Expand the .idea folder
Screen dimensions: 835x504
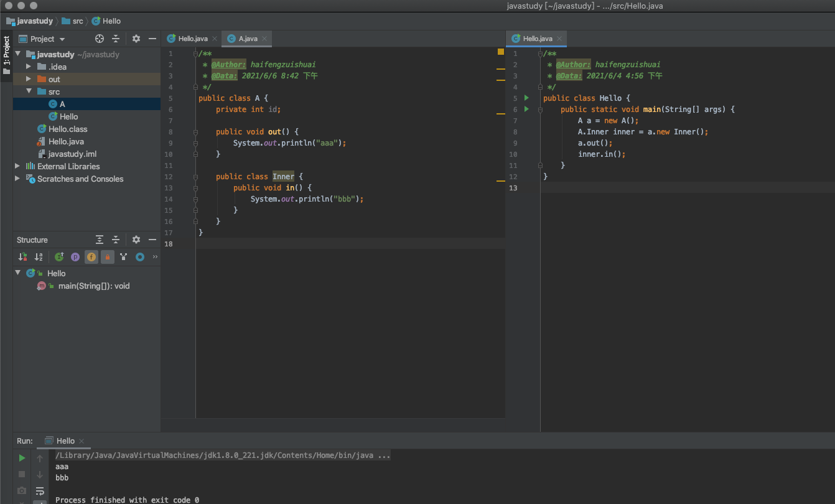pos(29,67)
